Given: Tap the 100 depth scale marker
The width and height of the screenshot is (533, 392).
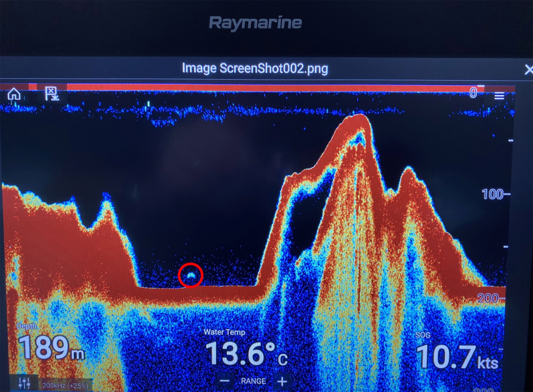Looking at the screenshot, I should [492, 194].
